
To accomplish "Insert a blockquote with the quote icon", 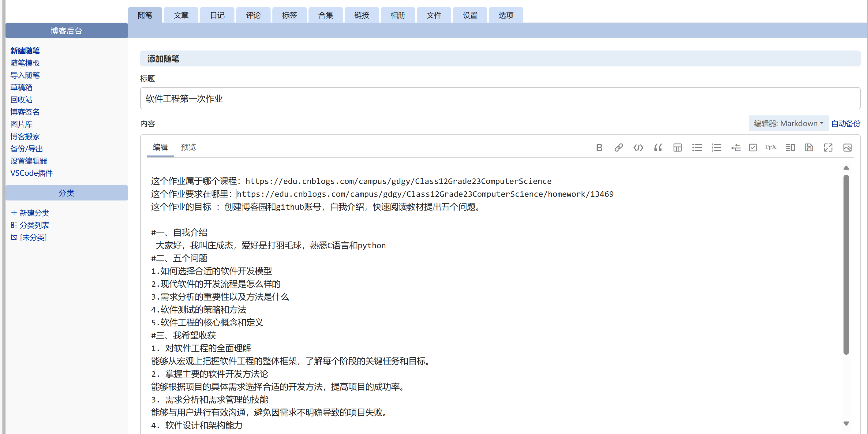I will 658,148.
